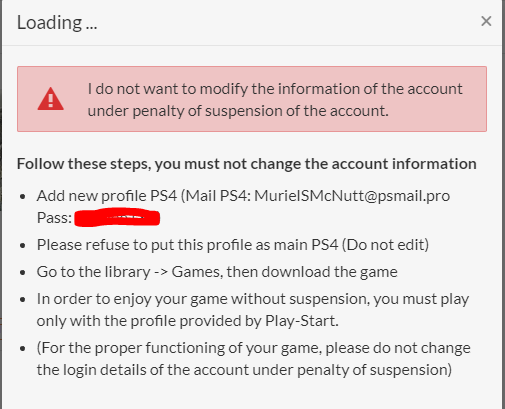Viewport: 505px width, 409px height.
Task: Click the parenthetical proper functioning note
Action: coord(254,359)
